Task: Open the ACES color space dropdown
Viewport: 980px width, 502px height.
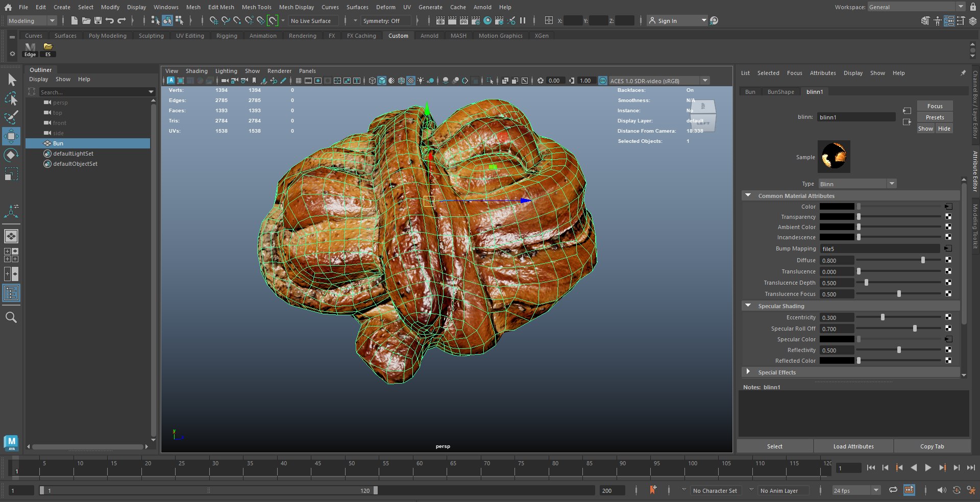Action: click(659, 81)
